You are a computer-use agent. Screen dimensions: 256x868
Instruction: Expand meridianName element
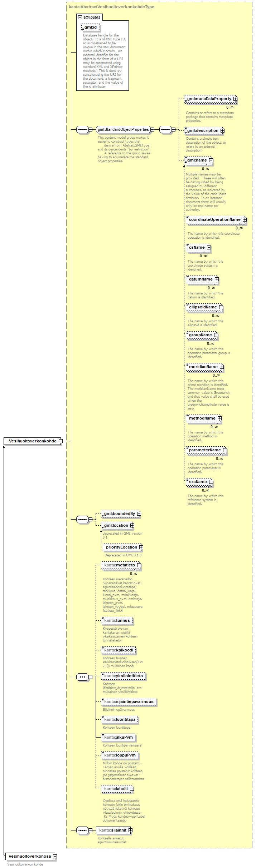[x=222, y=367]
